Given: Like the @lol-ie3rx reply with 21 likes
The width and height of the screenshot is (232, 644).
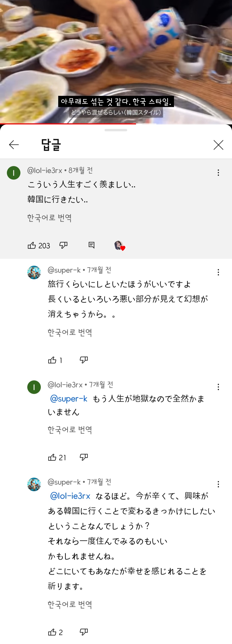Looking at the screenshot, I should pos(52,457).
